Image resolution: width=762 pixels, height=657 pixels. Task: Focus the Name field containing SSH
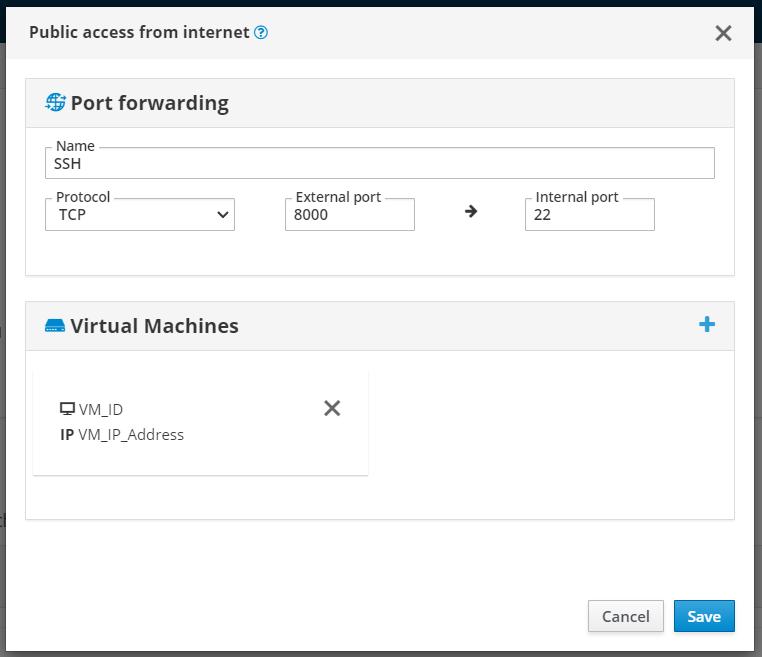[x=380, y=164]
